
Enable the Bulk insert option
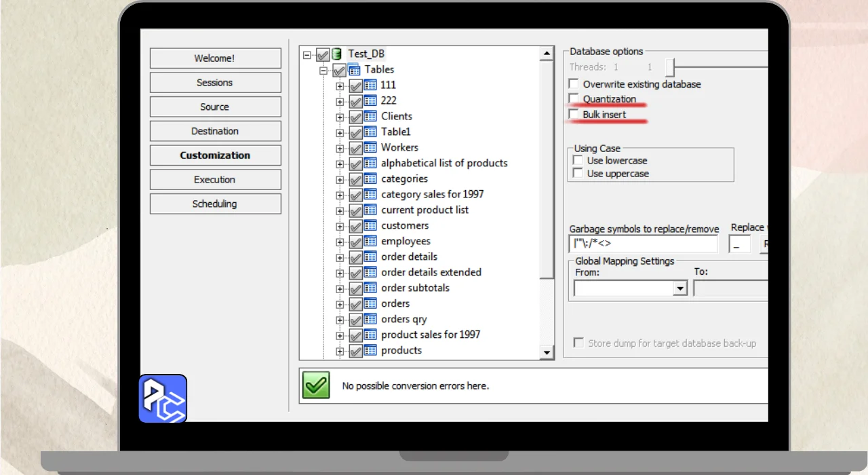pyautogui.click(x=574, y=115)
